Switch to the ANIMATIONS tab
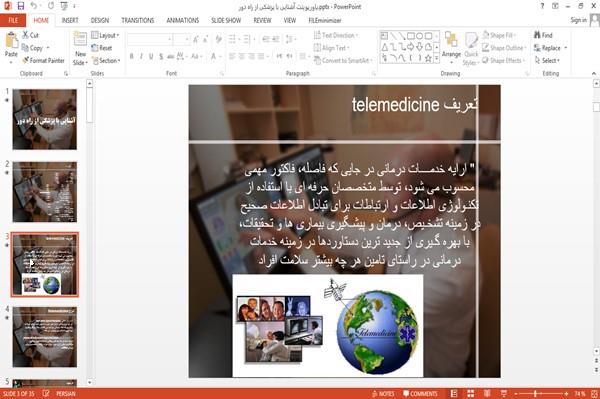The height and width of the screenshot is (399, 600). click(x=183, y=20)
